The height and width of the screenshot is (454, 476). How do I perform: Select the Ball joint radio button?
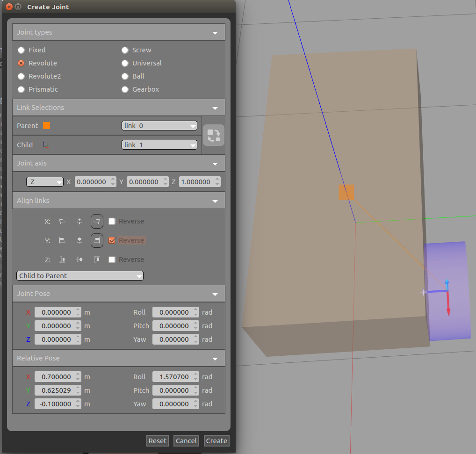[125, 76]
